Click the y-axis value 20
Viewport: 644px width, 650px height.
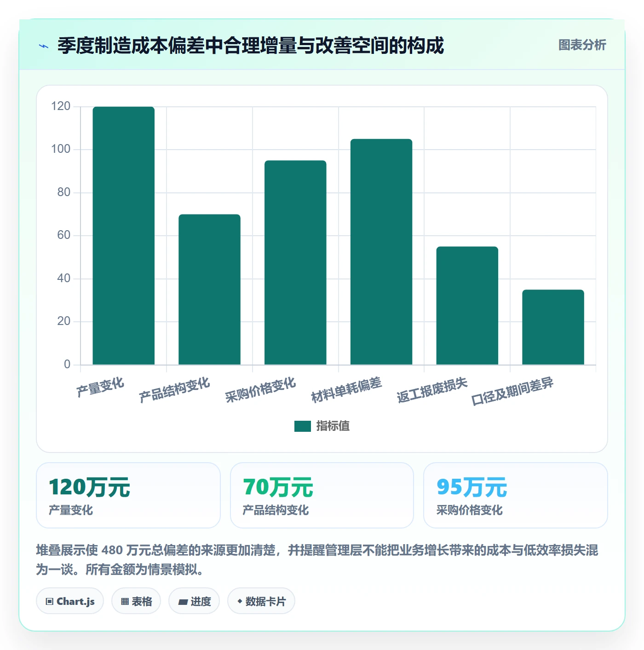(64, 321)
